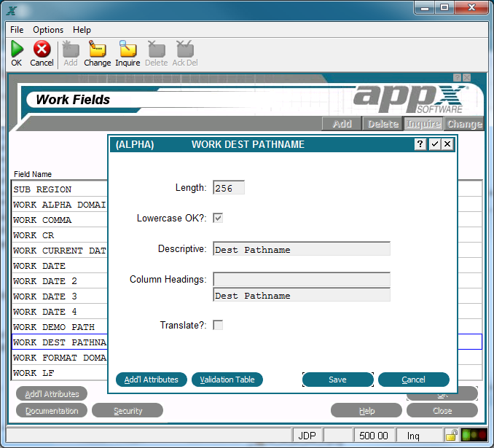Select the Delete mode tab in Work Fields
This screenshot has height=448, width=494.
pyautogui.click(x=383, y=124)
